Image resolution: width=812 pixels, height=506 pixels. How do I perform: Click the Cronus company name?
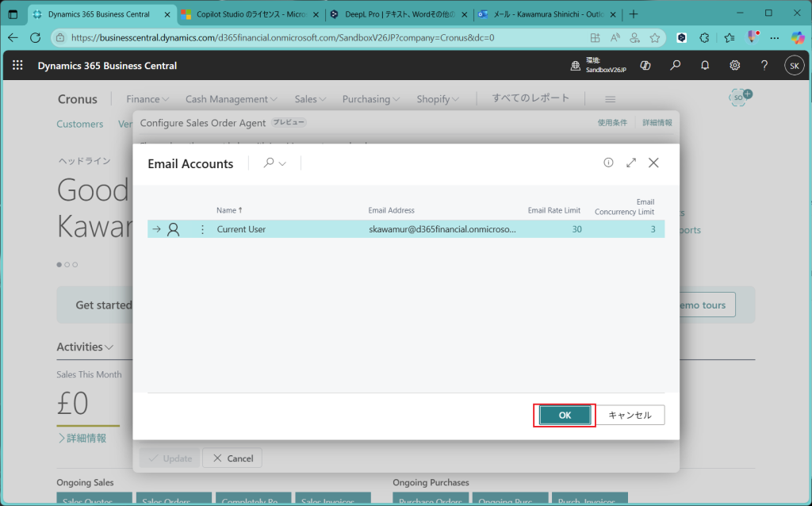pyautogui.click(x=78, y=99)
